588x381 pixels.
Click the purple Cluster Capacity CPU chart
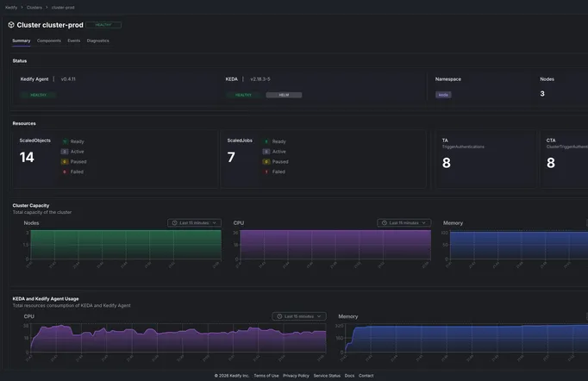335,245
